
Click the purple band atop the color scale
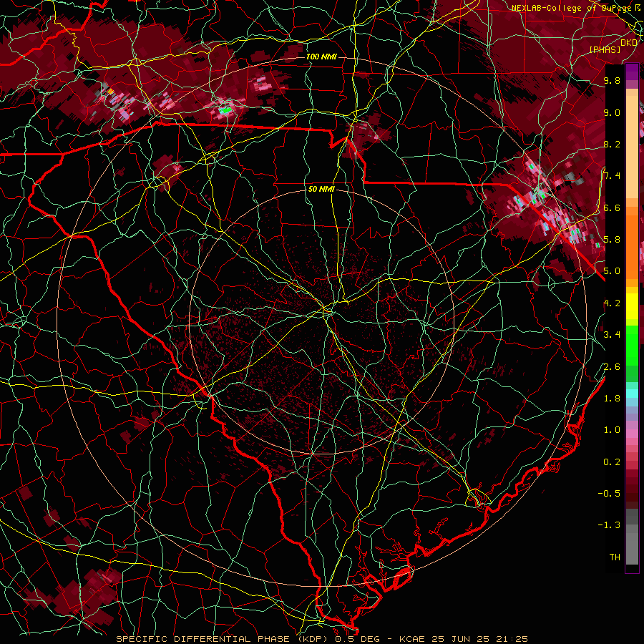pos(632,72)
